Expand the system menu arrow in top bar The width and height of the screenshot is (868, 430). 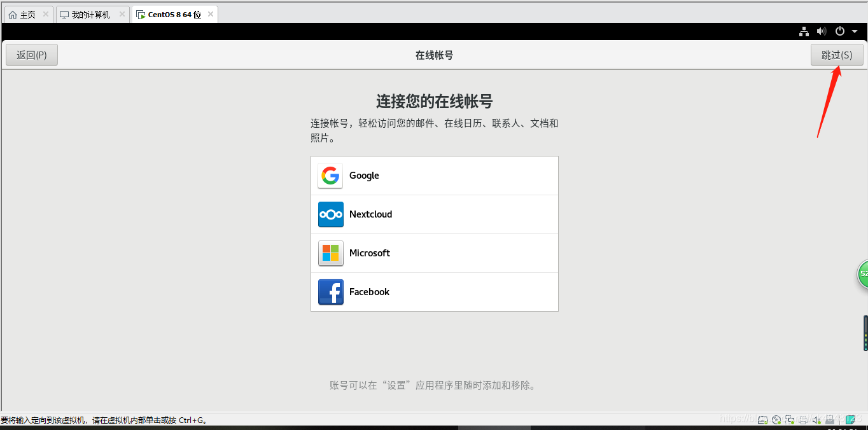click(855, 31)
